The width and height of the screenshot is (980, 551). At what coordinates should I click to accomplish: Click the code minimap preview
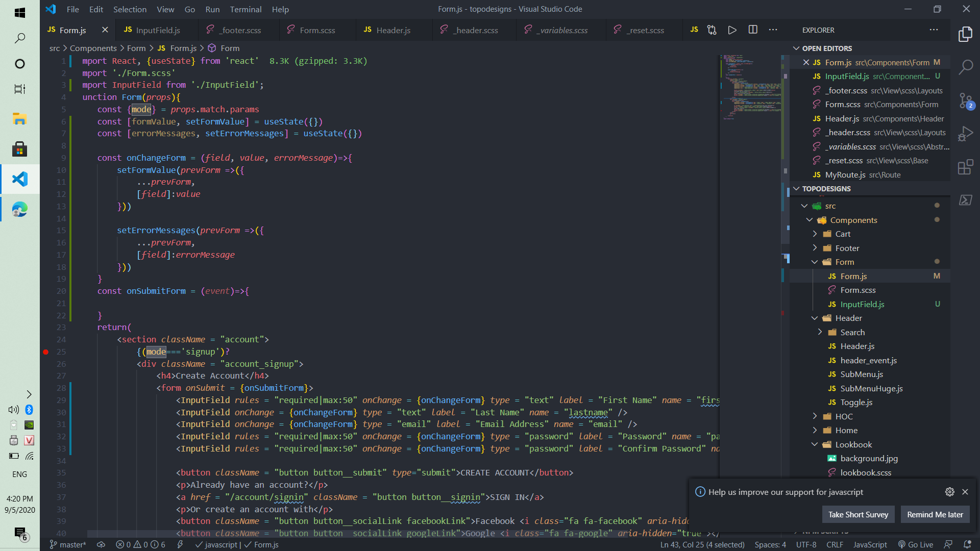pos(750,87)
